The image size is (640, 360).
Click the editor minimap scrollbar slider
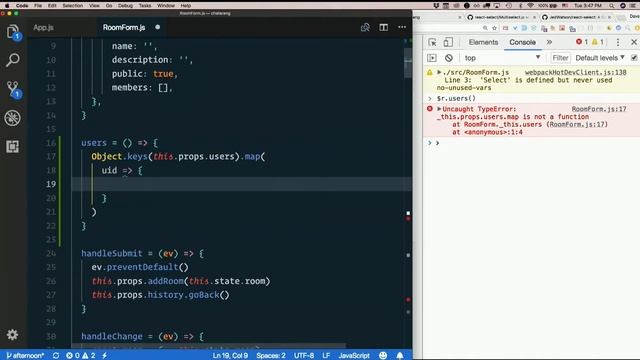tap(408, 63)
